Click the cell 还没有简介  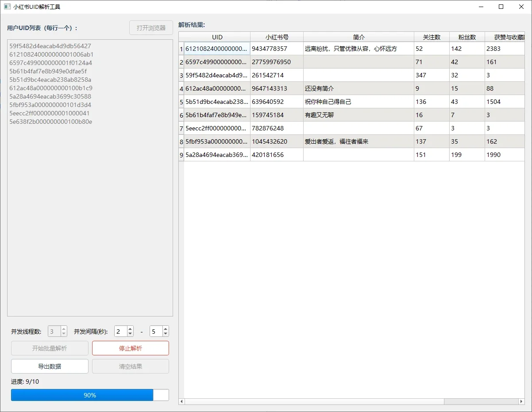click(x=359, y=88)
